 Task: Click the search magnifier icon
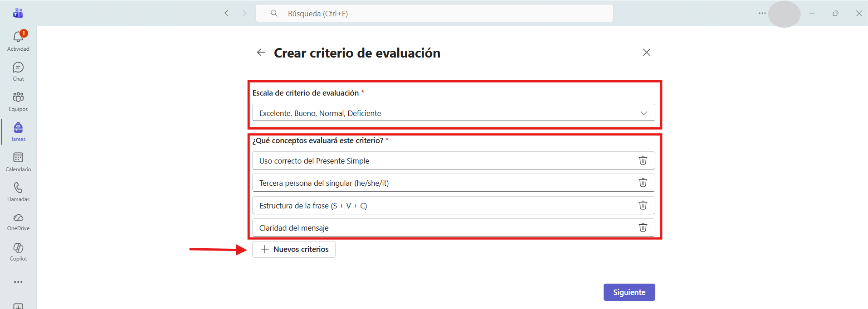point(274,13)
